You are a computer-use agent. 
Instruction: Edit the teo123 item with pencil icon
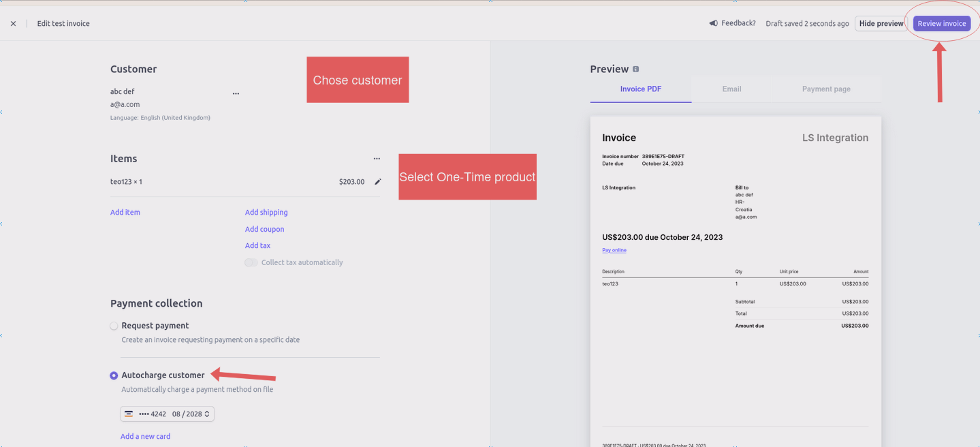point(378,182)
